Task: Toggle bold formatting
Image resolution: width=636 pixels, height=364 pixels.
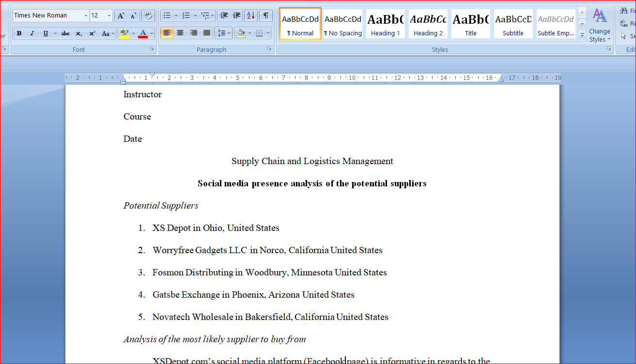Action: pos(19,33)
